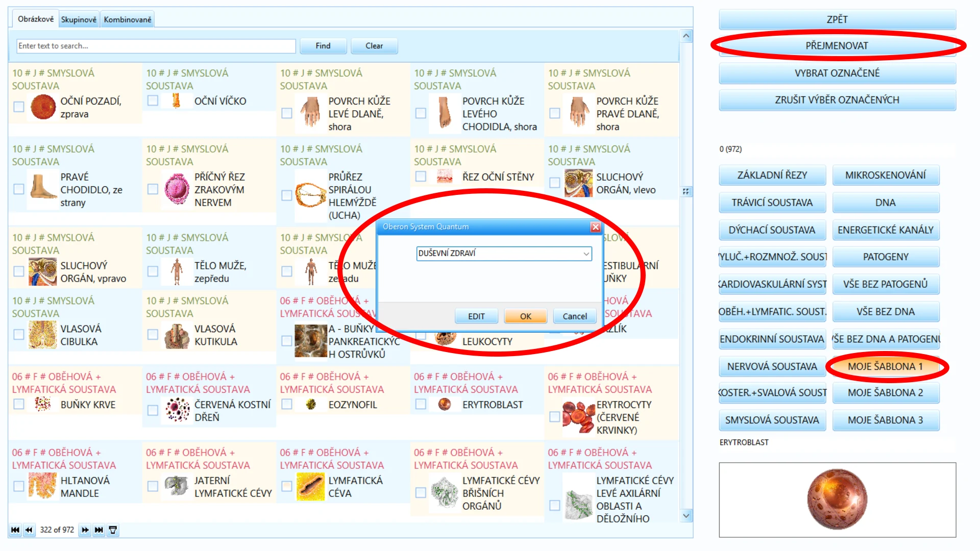Switch to the Skupinově tab
The image size is (980, 551).
tap(79, 19)
